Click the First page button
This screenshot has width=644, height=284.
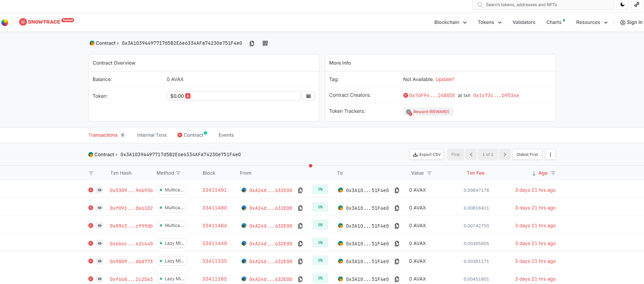point(455,154)
